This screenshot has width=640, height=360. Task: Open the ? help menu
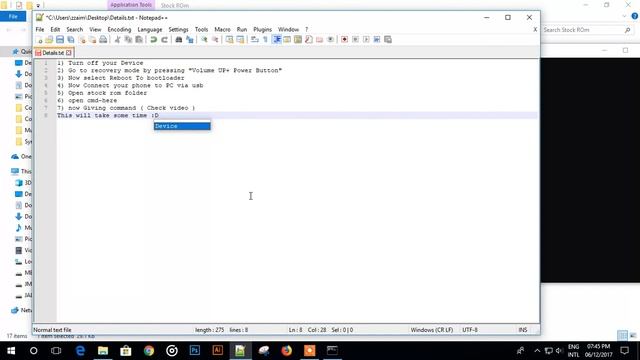pos(307,29)
